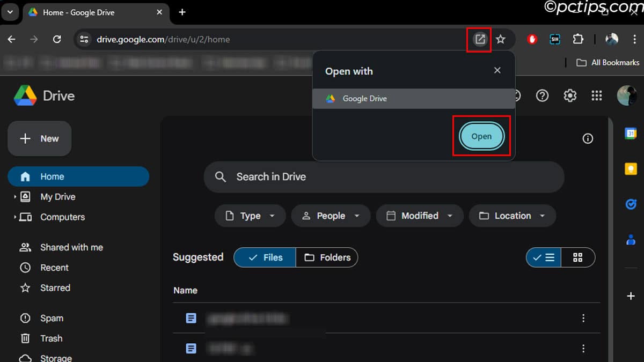Select Home in Drive sidebar

(x=78, y=176)
